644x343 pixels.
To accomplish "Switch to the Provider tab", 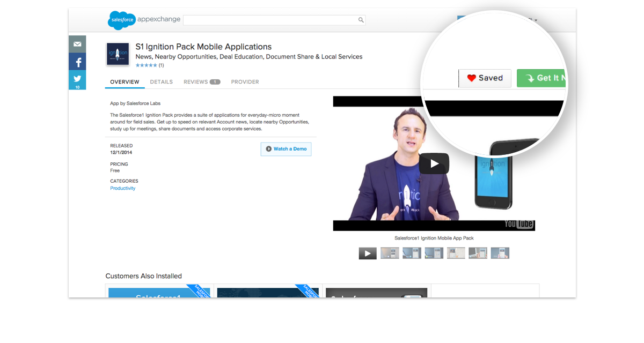I will 245,82.
